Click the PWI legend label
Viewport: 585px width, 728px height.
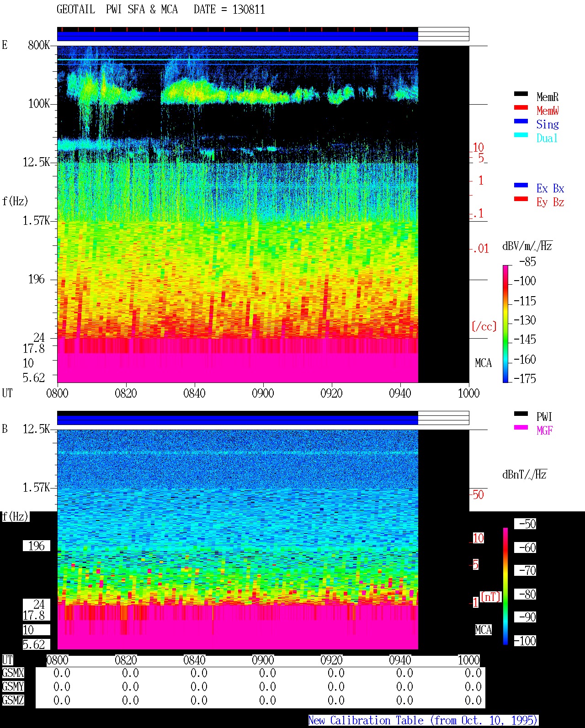click(544, 417)
